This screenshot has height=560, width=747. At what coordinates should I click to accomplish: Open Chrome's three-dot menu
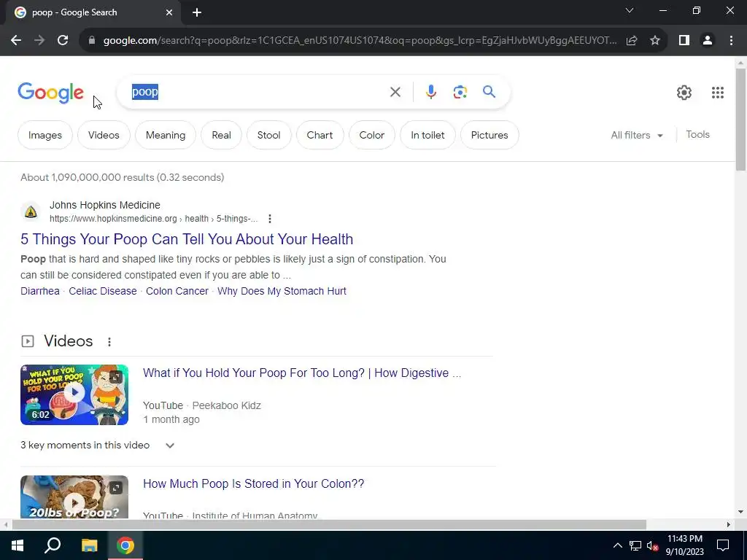(x=731, y=41)
